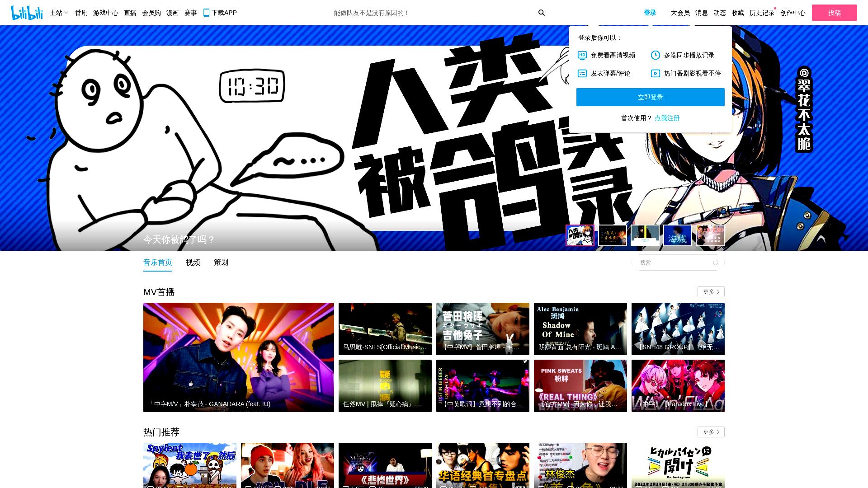This screenshot has height=488, width=868.
Task: Open the red beanie singer recommended video
Action: click(288, 465)
